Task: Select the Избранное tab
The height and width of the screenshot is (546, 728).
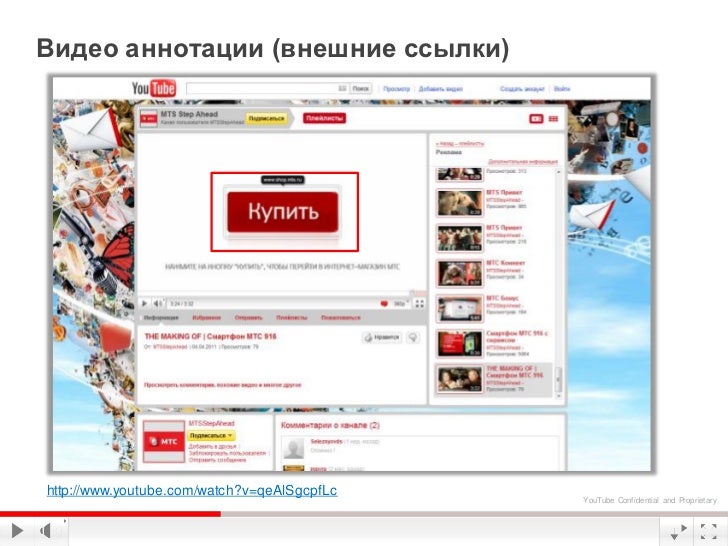Action: [x=207, y=318]
